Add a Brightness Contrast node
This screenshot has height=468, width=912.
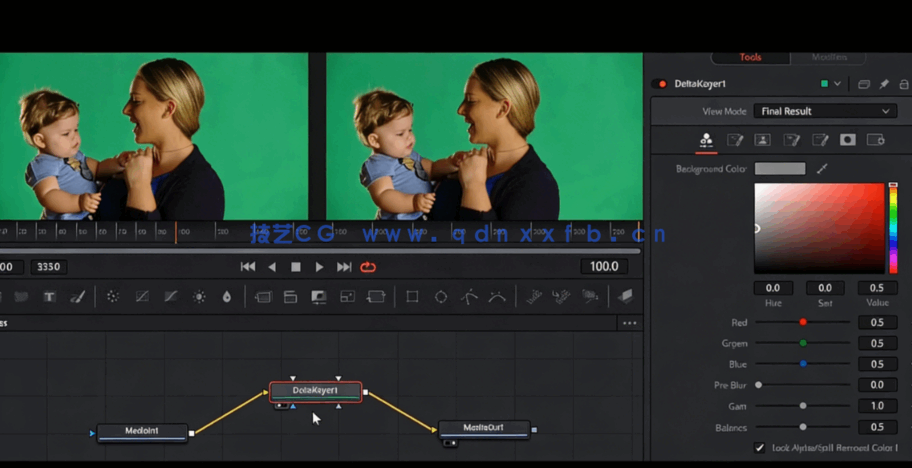[x=199, y=296]
